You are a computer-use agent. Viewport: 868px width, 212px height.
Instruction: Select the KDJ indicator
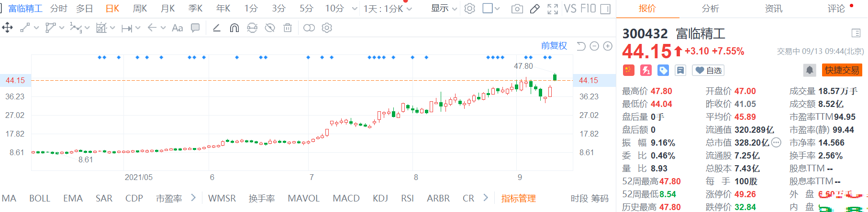tap(380, 198)
